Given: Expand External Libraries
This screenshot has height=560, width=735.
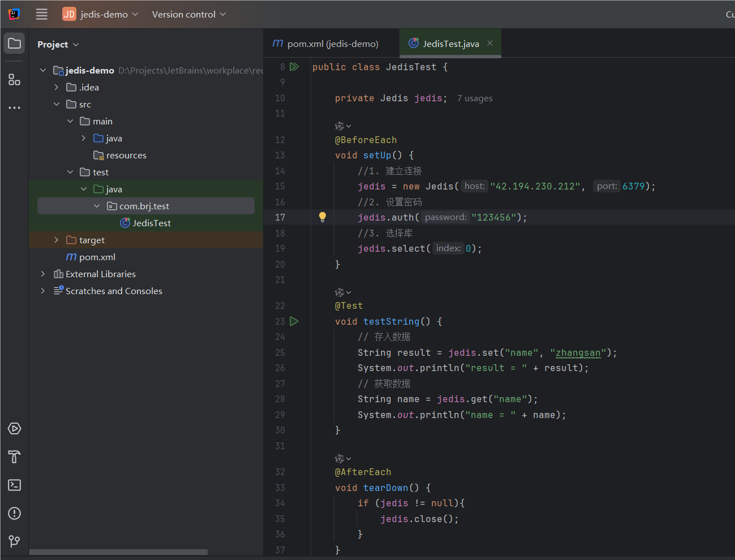Looking at the screenshot, I should tap(42, 274).
